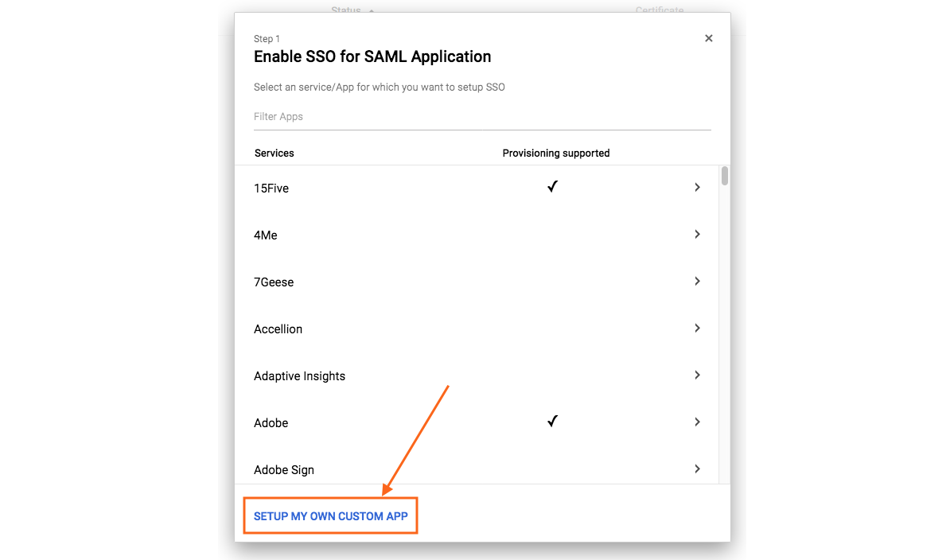The height and width of the screenshot is (560, 950).
Task: Select the Accellion service row
Action: pyautogui.click(x=398, y=328)
